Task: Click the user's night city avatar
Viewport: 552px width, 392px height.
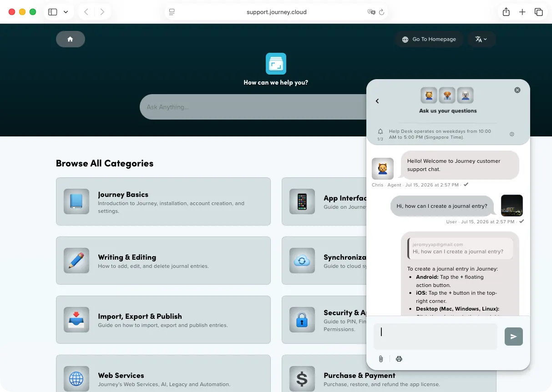Action: (512, 206)
